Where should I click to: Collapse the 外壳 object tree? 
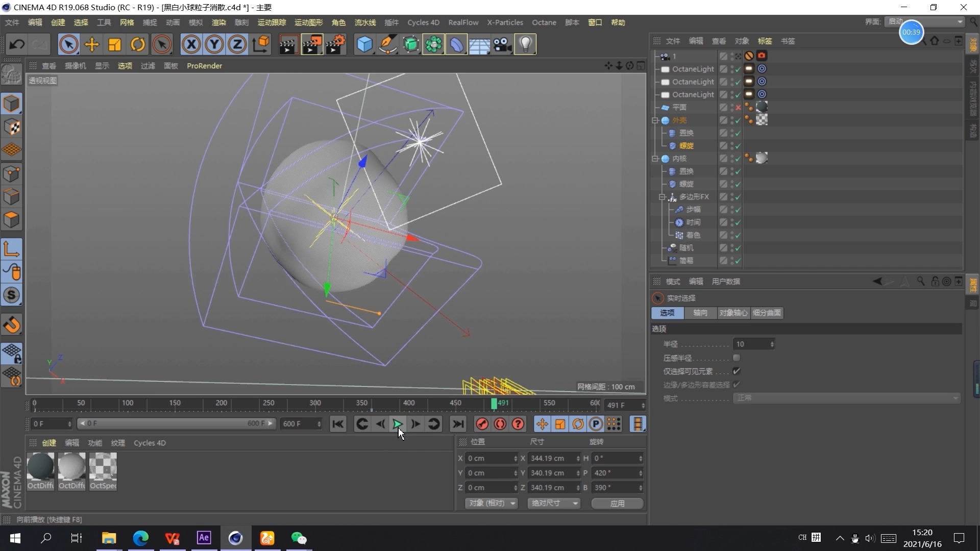point(655,120)
